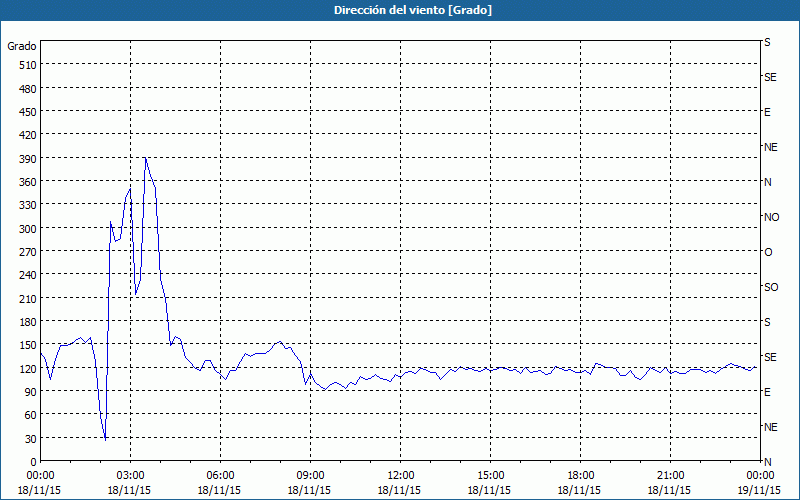Click the 420 y-axis value
800x500 pixels.
pyautogui.click(x=28, y=135)
